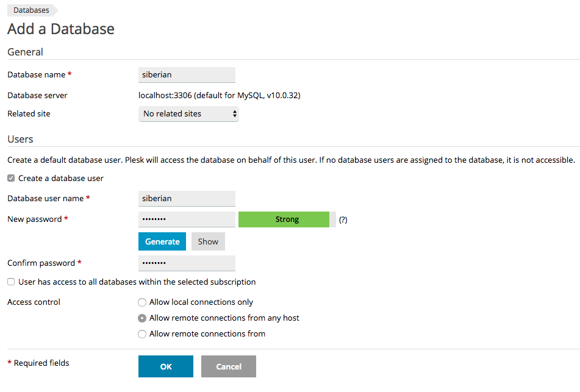The image size is (580, 392).
Task: Click the Cancel button
Action: pos(229,366)
